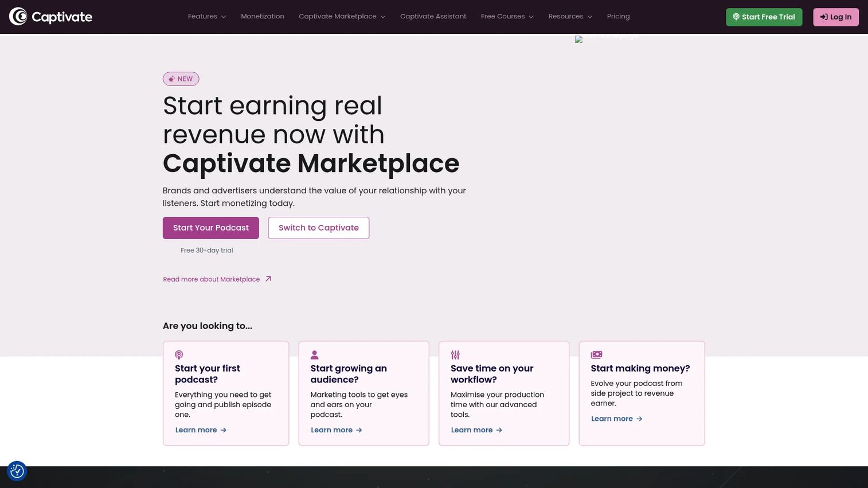This screenshot has height=488, width=868.
Task: Click the Start Your Podcast button
Action: (x=211, y=228)
